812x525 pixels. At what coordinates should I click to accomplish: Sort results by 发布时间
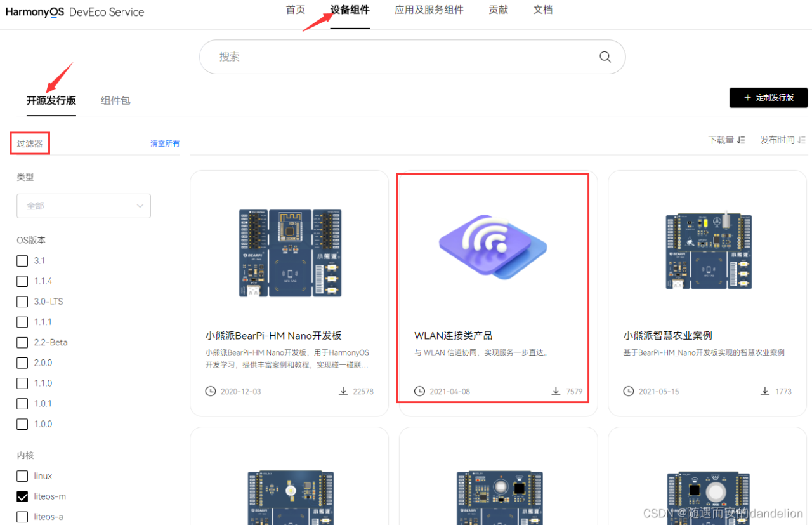point(783,140)
